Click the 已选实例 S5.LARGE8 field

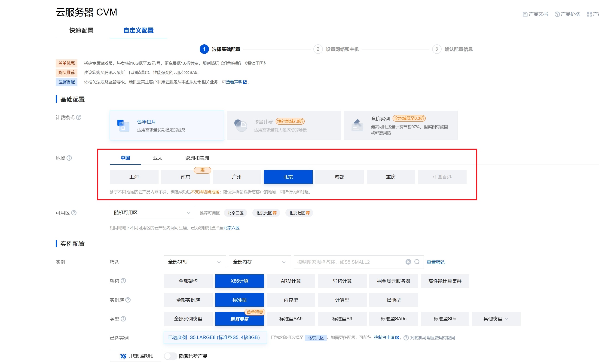coord(215,337)
